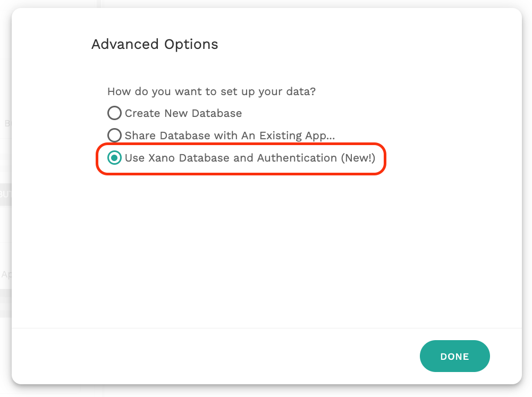The height and width of the screenshot is (397, 532).
Task: Click the "Create New Database" label text
Action: (183, 113)
